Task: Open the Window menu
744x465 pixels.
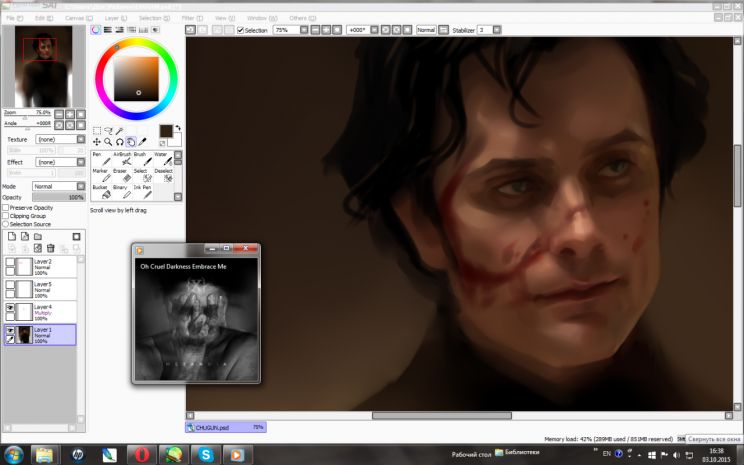Action: coord(262,18)
